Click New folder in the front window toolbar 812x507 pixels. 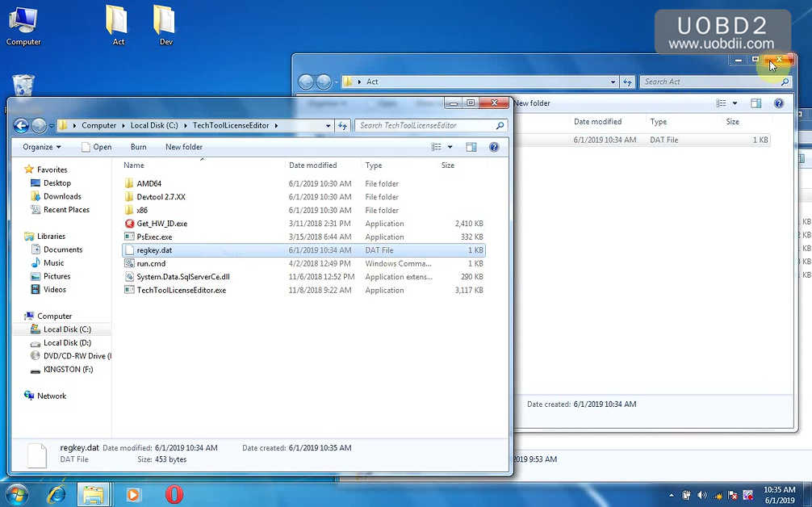[x=184, y=147]
